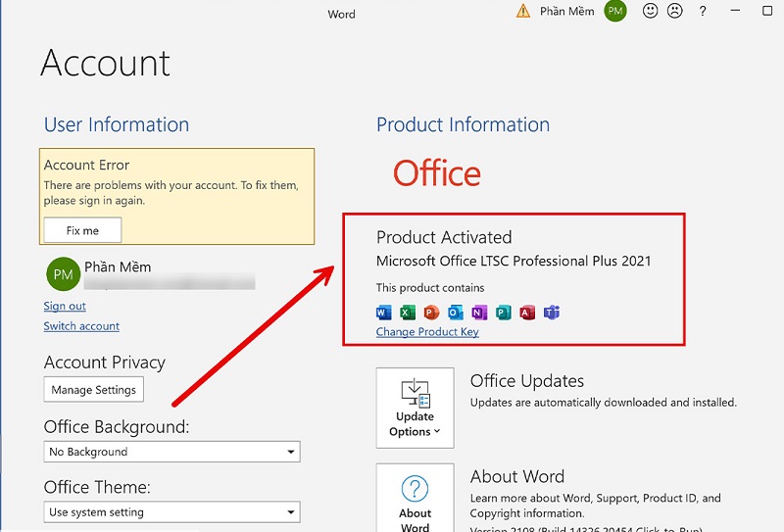Send a smile feedback via happy face icon
This screenshot has height=532, width=784.
(x=650, y=11)
